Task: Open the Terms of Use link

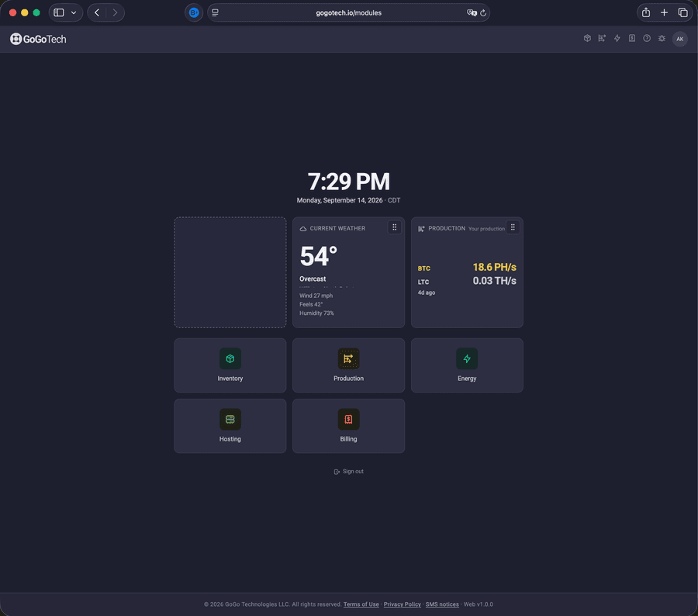Action: pyautogui.click(x=361, y=604)
